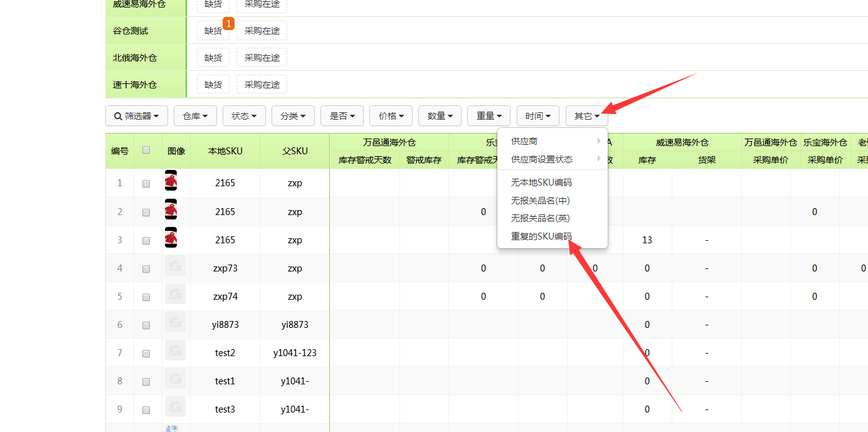The height and width of the screenshot is (432, 868).
Task: Open the 价格 filter dropdown
Action: coord(391,116)
